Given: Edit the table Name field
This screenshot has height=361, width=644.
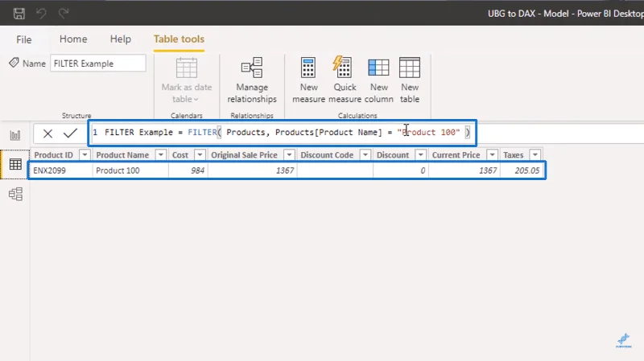Looking at the screenshot, I should [98, 64].
